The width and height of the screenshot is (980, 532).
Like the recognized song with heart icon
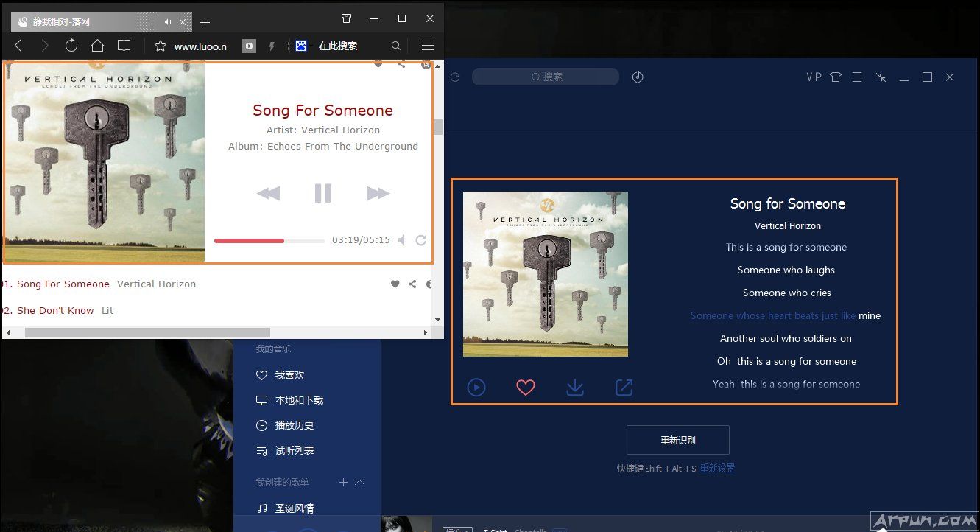coord(525,387)
